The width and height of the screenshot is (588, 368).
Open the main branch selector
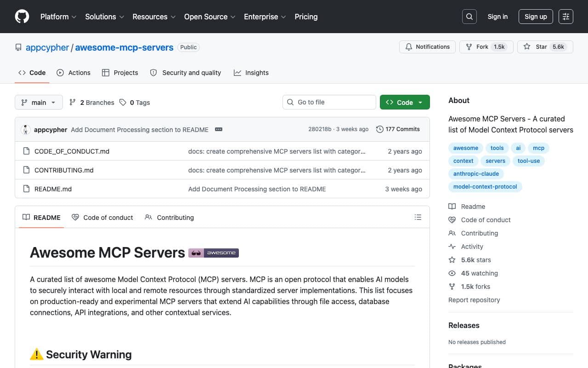pyautogui.click(x=39, y=102)
